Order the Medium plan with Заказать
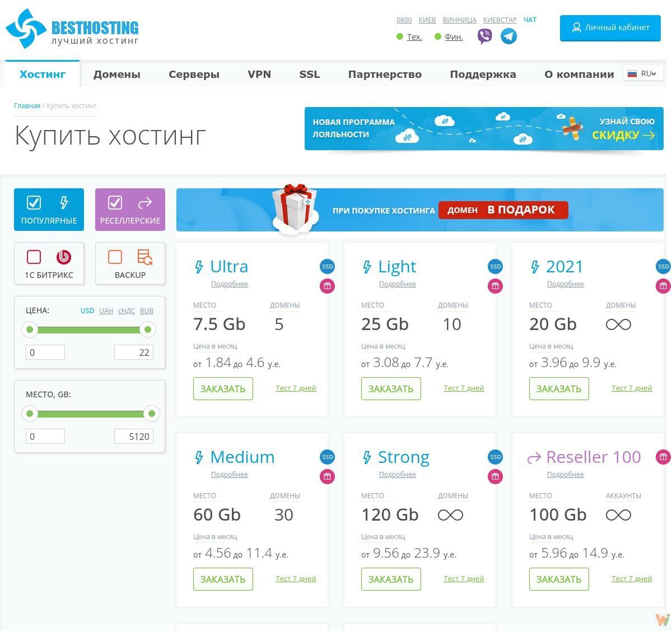Image resolution: width=672 pixels, height=631 pixels. 223,579
